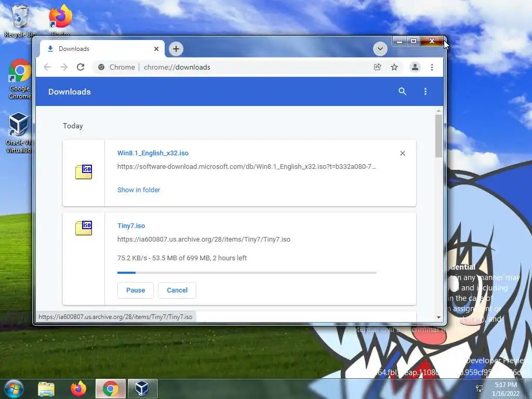Image resolution: width=532 pixels, height=399 pixels.
Task: Open the Tiny7.iso file link
Action: tap(131, 225)
